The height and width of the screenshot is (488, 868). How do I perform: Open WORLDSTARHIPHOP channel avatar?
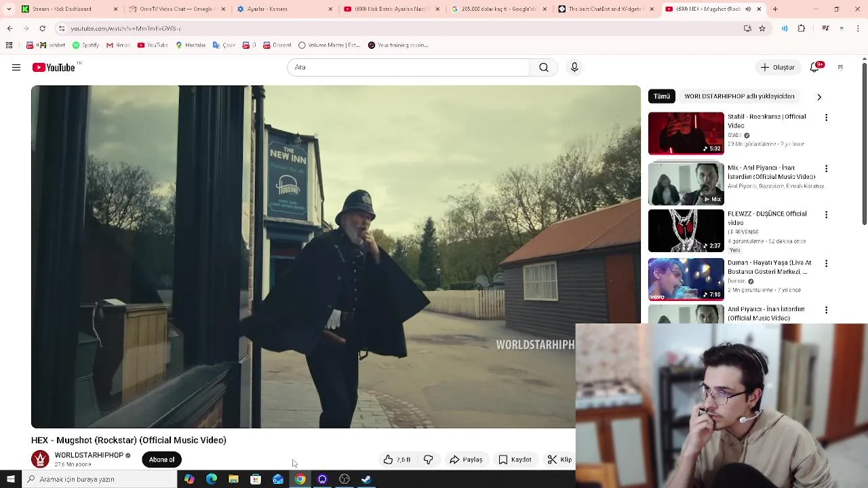tap(40, 460)
